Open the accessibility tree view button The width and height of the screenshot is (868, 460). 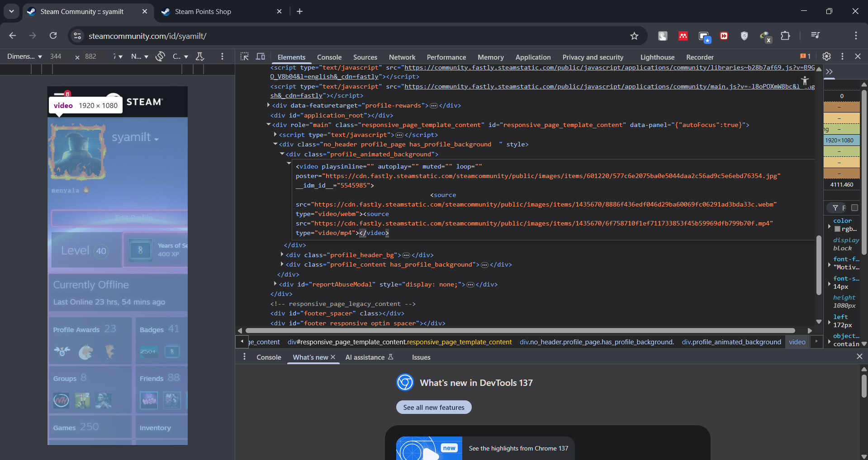805,81
